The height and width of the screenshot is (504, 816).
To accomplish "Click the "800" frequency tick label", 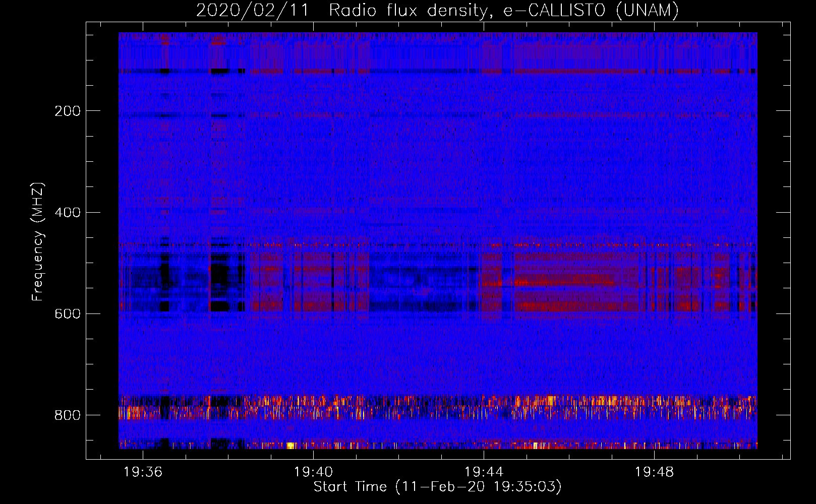I will 67,415.
